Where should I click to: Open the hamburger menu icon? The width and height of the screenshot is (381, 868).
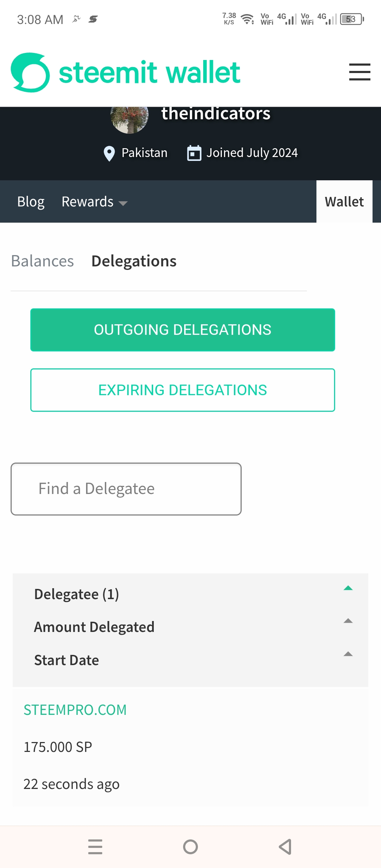pos(359,72)
